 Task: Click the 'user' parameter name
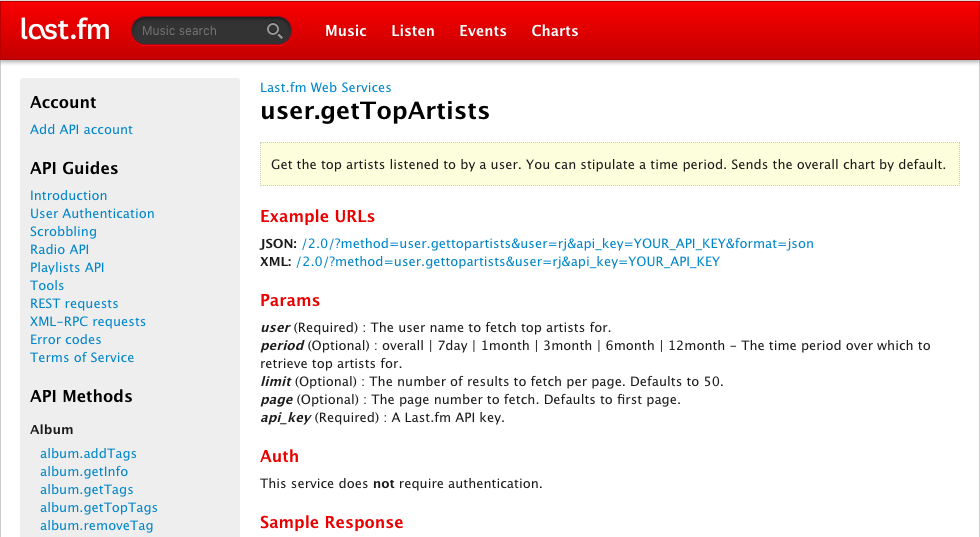pos(275,328)
